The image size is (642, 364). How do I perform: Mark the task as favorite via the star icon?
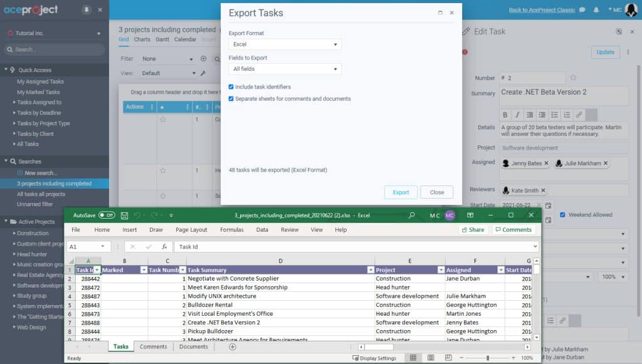pos(573,76)
